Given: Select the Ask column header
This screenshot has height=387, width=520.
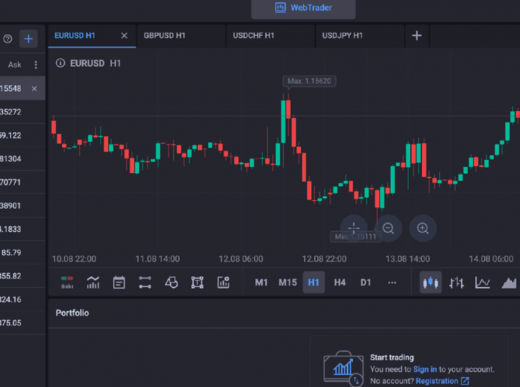Looking at the screenshot, I should point(15,65).
